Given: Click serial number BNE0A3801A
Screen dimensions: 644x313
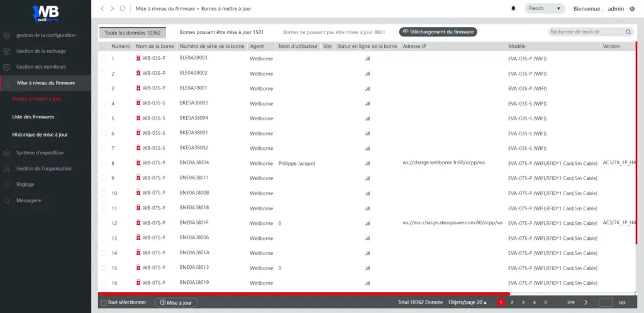Looking at the screenshot, I should (194, 253).
